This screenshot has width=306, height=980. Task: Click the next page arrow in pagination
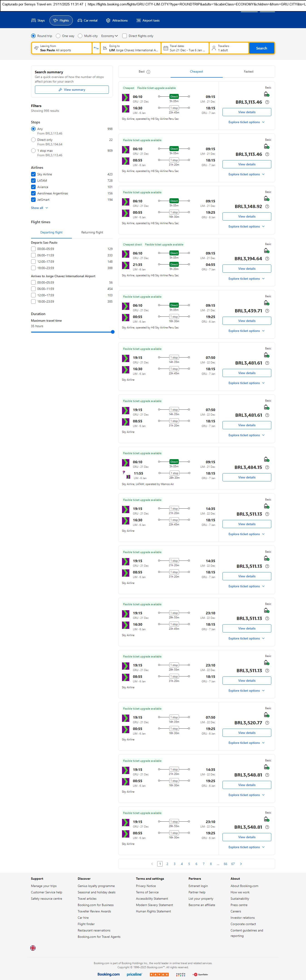(241, 864)
